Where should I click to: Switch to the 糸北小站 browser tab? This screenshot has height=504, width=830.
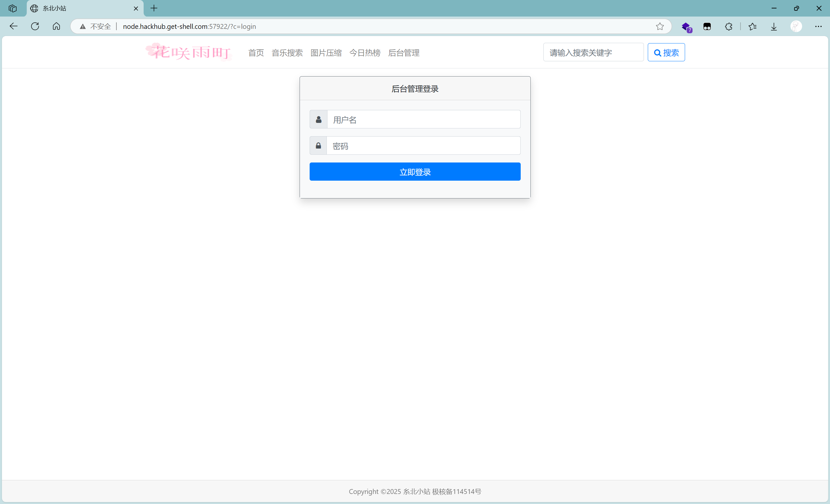(67, 8)
